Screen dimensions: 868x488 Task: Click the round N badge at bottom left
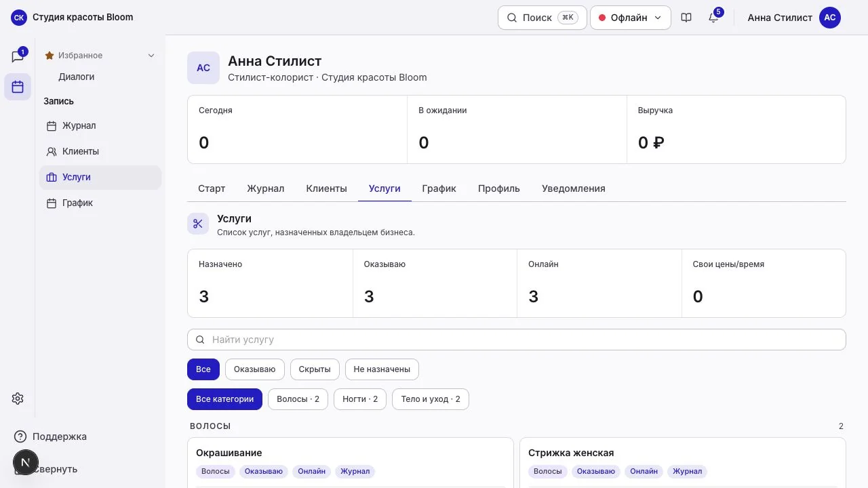(x=26, y=462)
